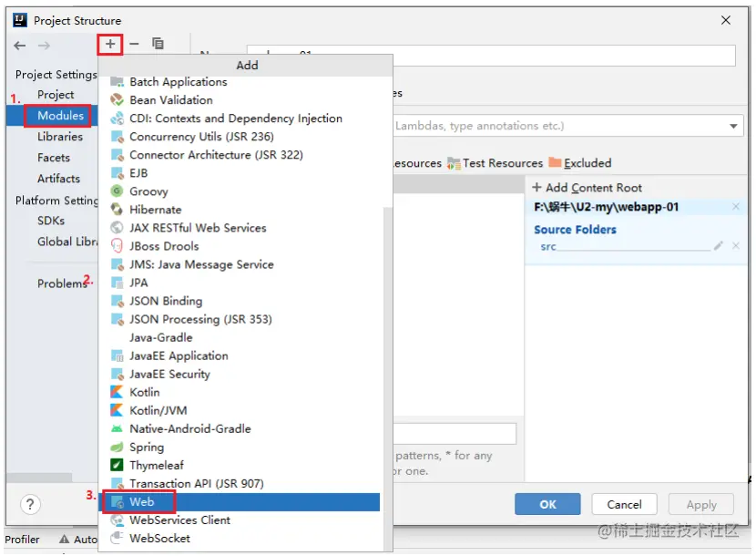
Task: Open Libraries in the sidebar
Action: tap(60, 137)
